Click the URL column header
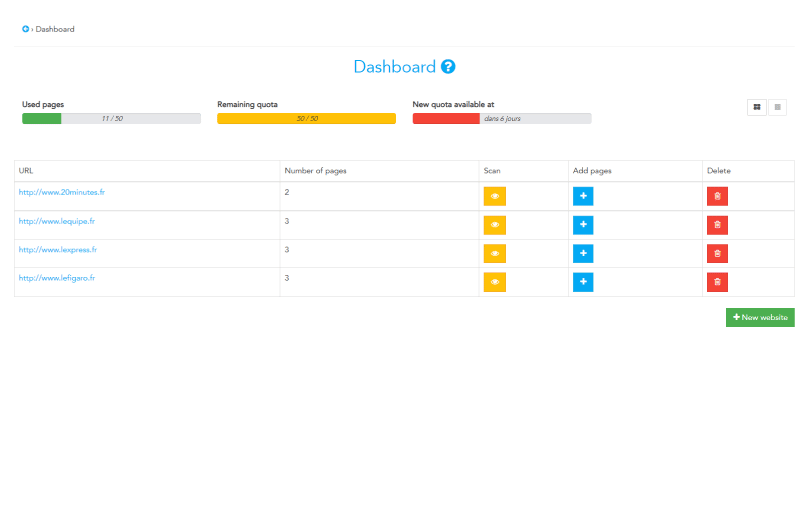This screenshot has height=530, width=800. pyautogui.click(x=26, y=171)
